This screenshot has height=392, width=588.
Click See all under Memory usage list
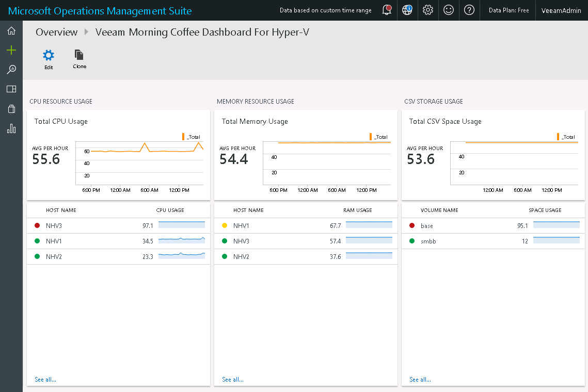point(233,380)
